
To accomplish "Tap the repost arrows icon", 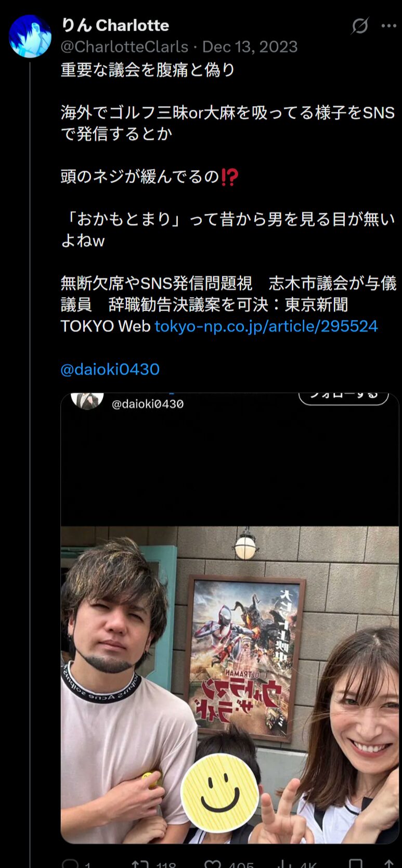I will pos(140,863).
